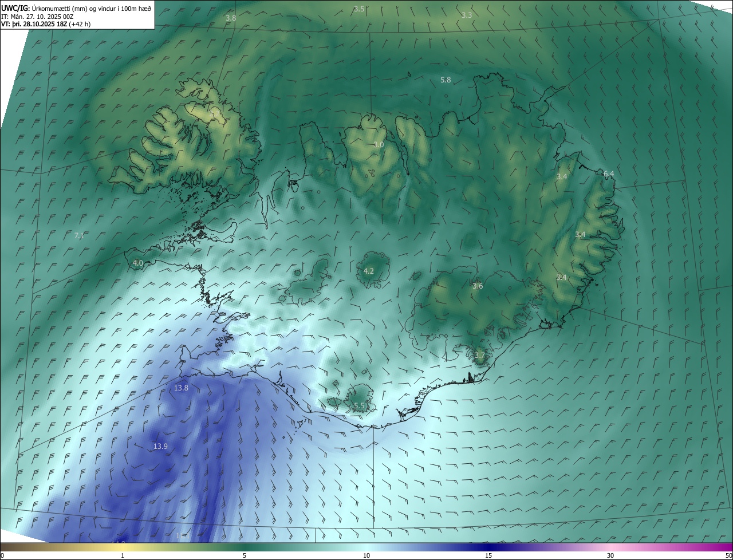
Task: Click the 1 tick label on the color scale
Action: (123, 556)
